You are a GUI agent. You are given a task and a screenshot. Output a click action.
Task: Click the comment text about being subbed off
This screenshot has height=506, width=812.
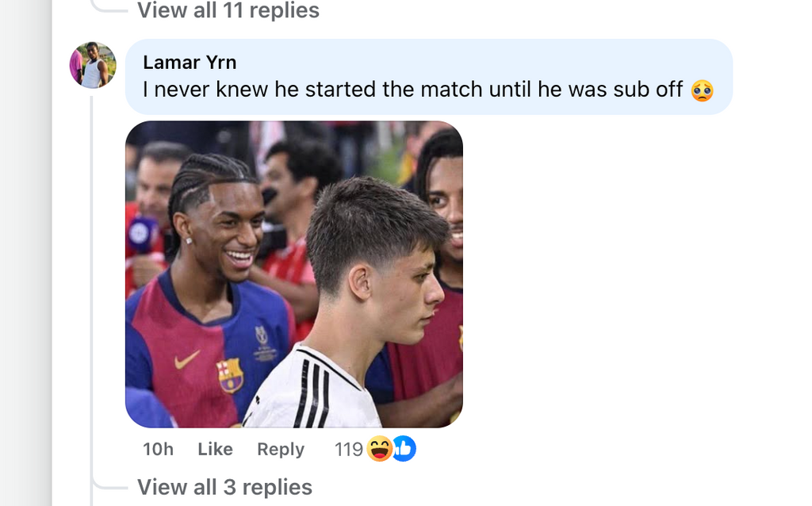[412, 90]
